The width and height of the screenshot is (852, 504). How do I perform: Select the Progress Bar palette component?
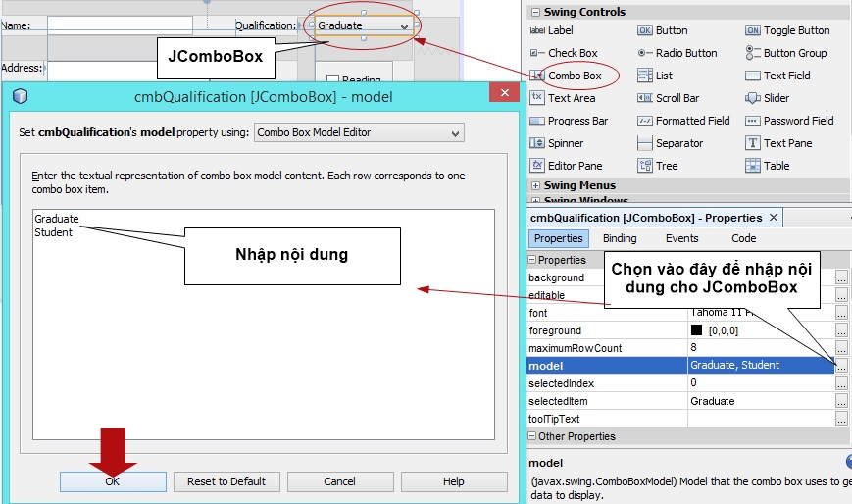[x=576, y=121]
